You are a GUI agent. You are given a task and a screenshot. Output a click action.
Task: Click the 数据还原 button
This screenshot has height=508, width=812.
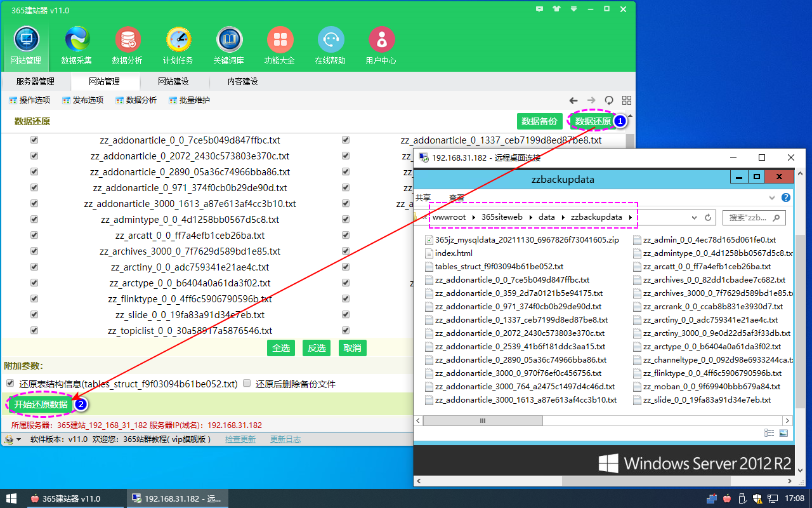(x=593, y=121)
